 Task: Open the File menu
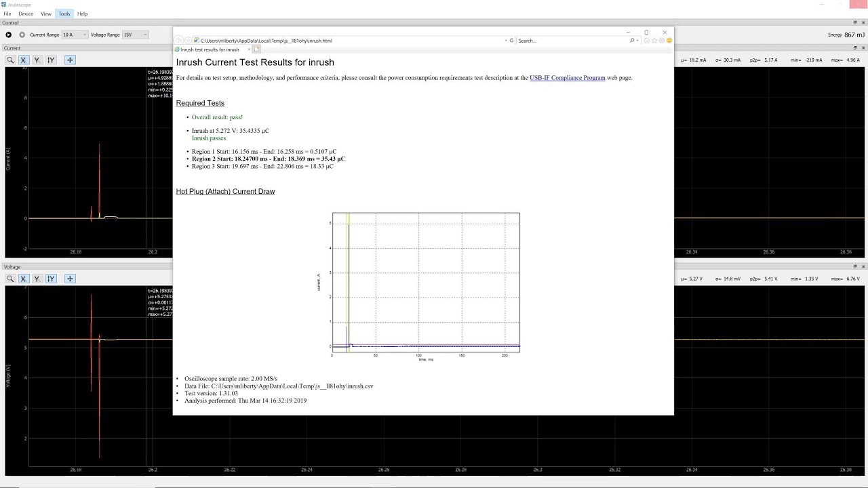tap(7, 14)
